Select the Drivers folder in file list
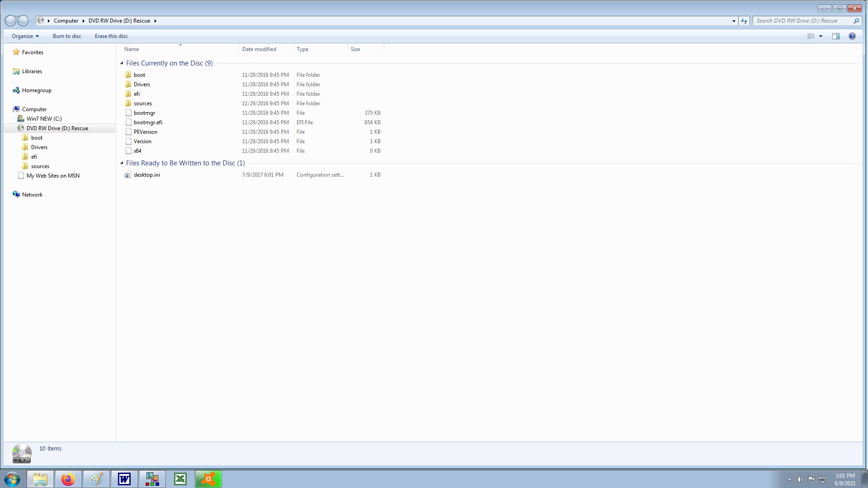The width and height of the screenshot is (868, 488). 142,84
